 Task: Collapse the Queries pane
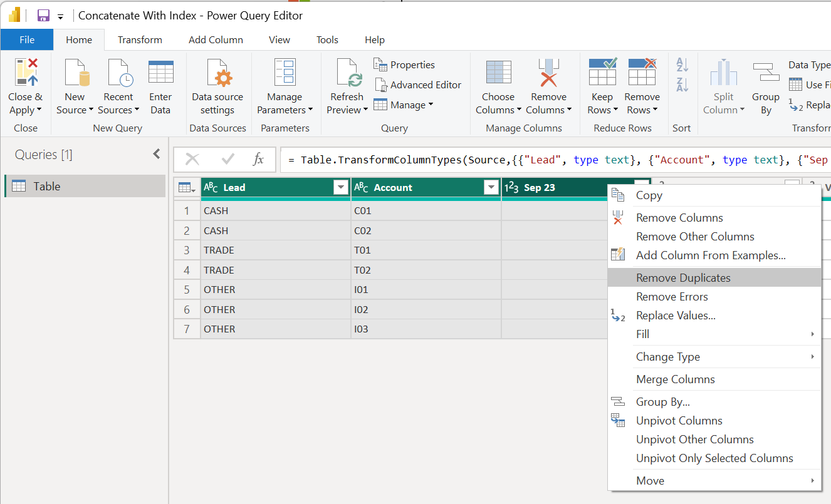(157, 154)
